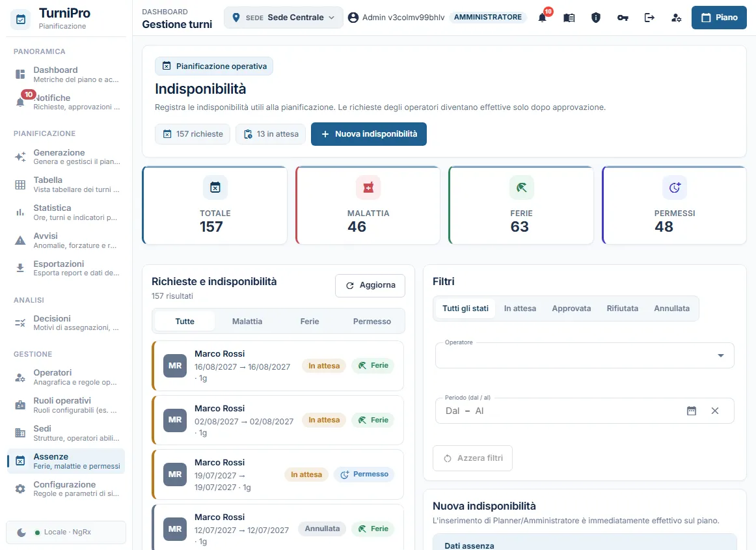Open the notifications bell in top bar
The height and width of the screenshot is (550, 756).
click(x=543, y=18)
